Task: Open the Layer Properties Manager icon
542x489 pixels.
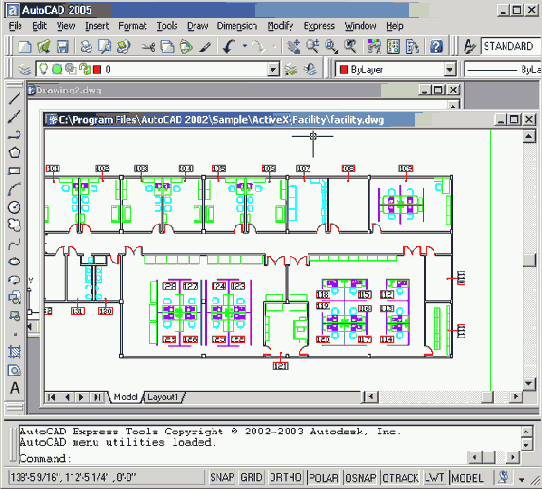Action: tap(25, 69)
